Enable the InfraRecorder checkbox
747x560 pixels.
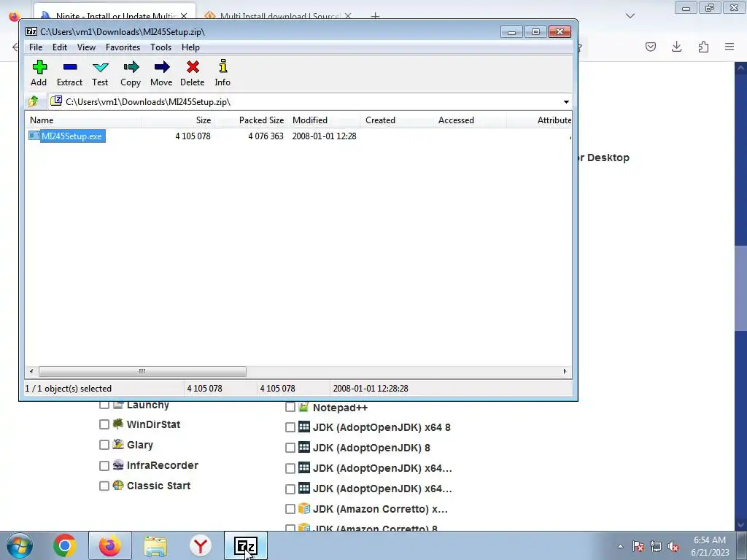point(104,466)
